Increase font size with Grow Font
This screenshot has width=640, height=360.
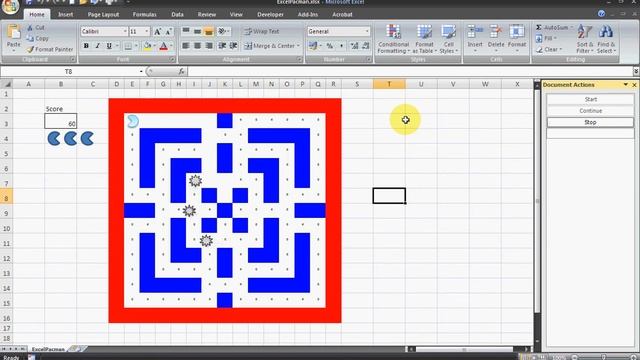158,31
